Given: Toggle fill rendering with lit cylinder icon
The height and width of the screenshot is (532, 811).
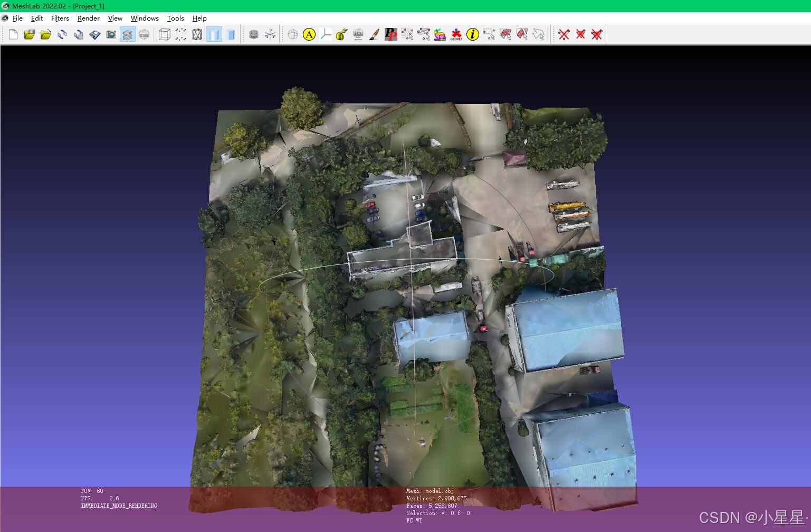Looking at the screenshot, I should pyautogui.click(x=214, y=35).
